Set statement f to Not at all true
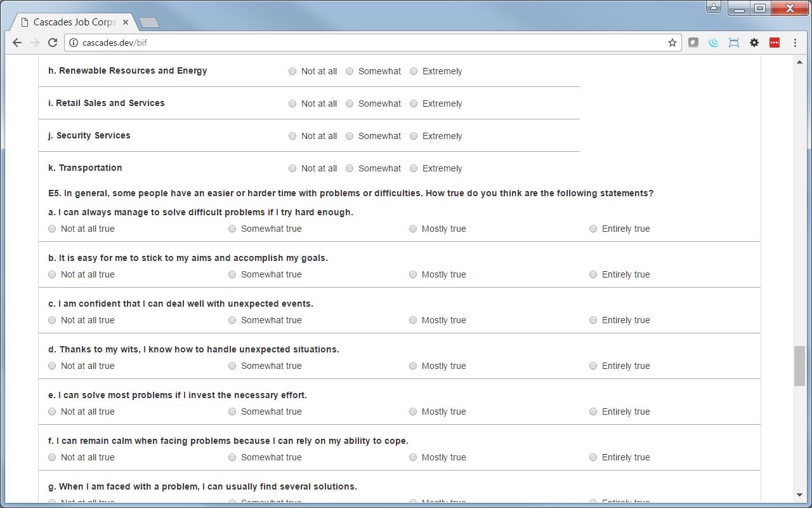812x508 pixels. click(x=52, y=457)
